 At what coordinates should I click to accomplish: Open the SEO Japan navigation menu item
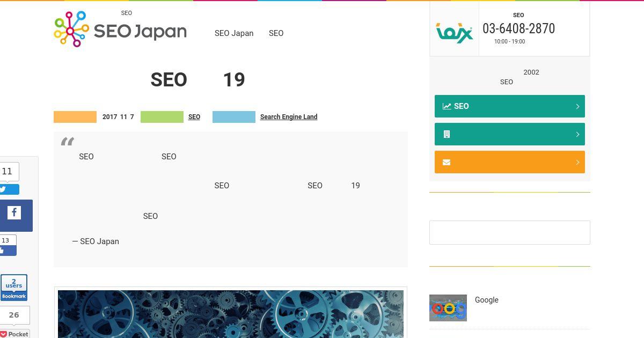click(234, 33)
